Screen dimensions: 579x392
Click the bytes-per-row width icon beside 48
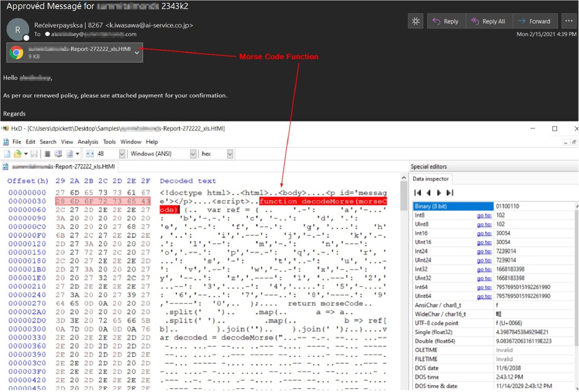click(90, 154)
